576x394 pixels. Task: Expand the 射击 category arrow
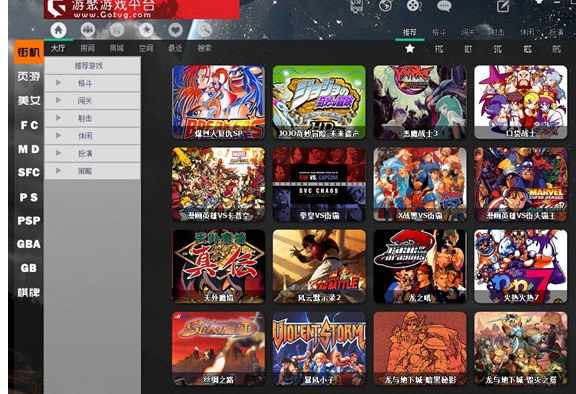point(59,118)
